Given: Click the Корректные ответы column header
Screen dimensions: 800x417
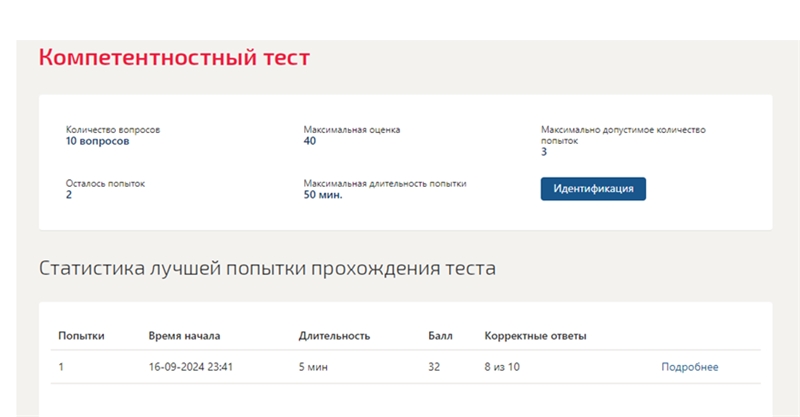Looking at the screenshot, I should point(535,336).
